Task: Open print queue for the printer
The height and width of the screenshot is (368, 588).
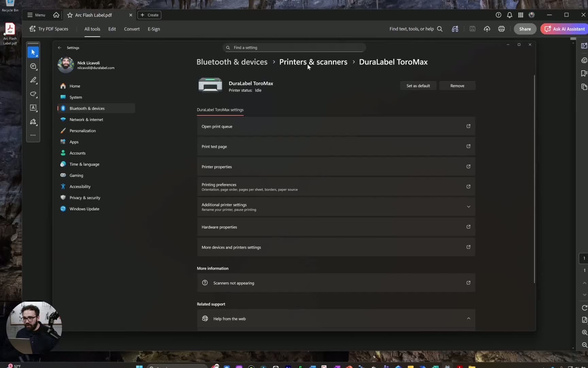Action: [336, 126]
